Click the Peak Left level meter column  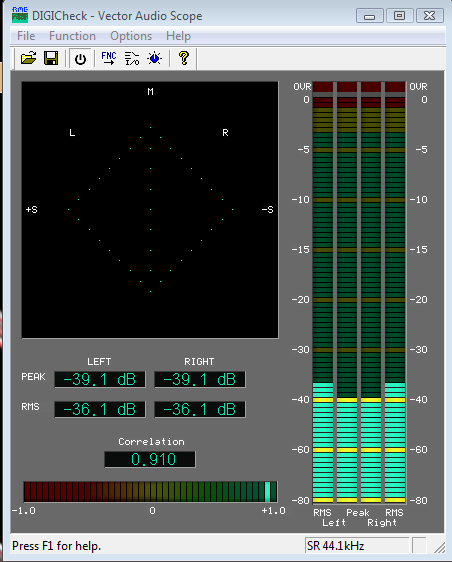point(347,292)
